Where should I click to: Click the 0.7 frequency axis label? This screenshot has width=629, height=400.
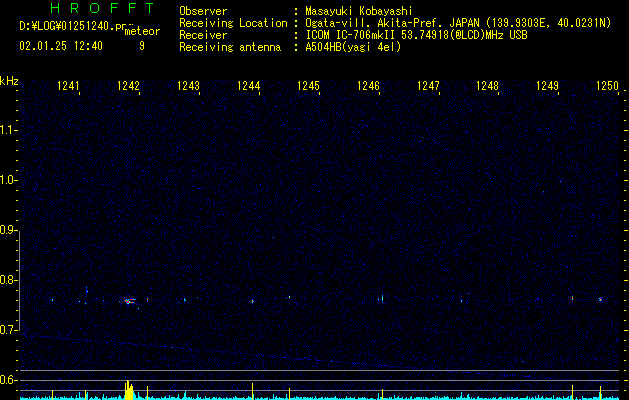point(9,330)
